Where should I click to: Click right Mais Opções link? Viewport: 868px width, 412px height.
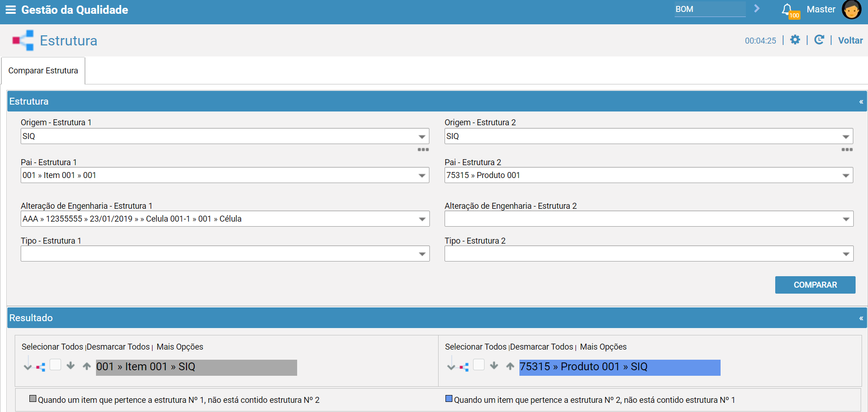click(603, 347)
